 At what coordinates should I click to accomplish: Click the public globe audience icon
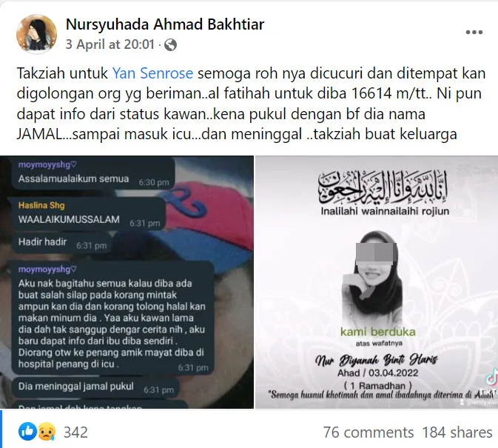tap(170, 44)
